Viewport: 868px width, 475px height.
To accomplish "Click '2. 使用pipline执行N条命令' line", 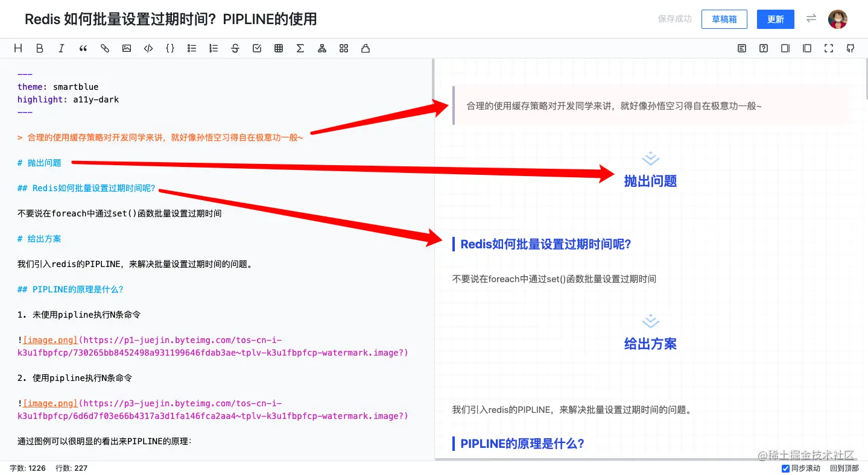I will pos(75,378).
